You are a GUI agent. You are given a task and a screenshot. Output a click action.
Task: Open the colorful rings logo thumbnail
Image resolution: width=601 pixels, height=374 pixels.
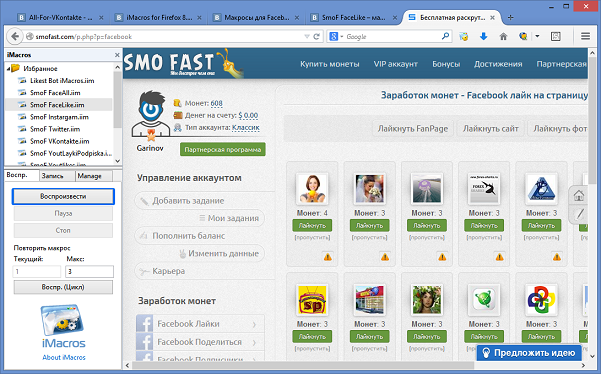tap(541, 300)
